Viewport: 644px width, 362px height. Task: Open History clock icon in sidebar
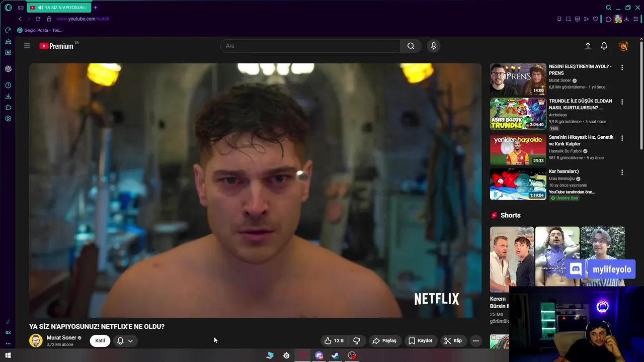tap(8, 85)
